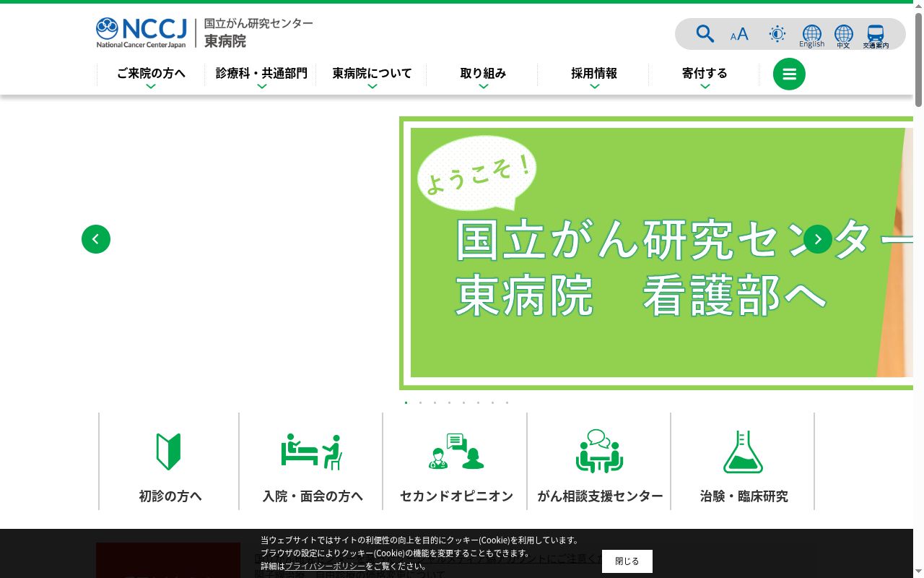The height and width of the screenshot is (578, 924).
Task: Open the がん相談支援センター quick link icon
Action: coord(599,452)
